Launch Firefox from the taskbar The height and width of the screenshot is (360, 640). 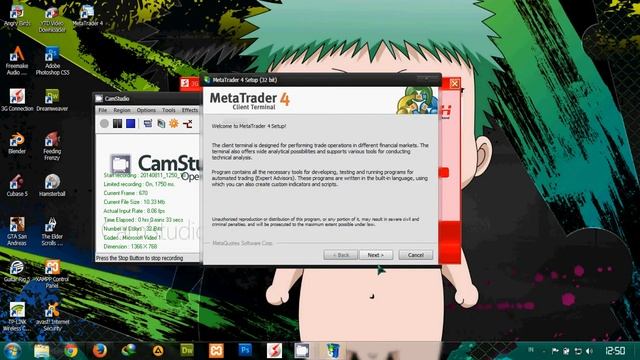coord(99,351)
